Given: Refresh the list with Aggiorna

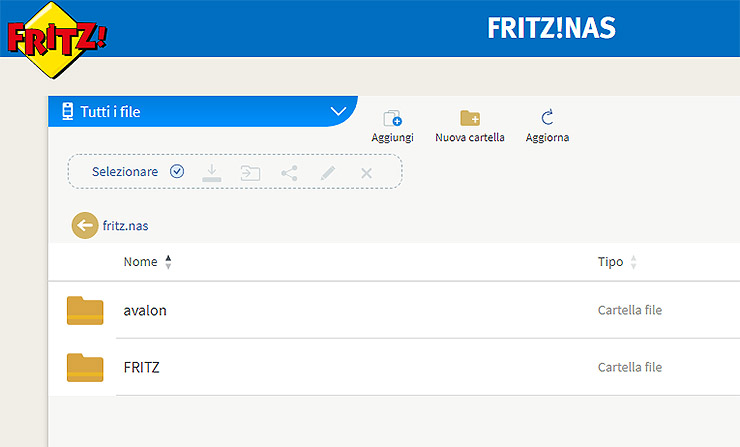Looking at the screenshot, I should [547, 119].
